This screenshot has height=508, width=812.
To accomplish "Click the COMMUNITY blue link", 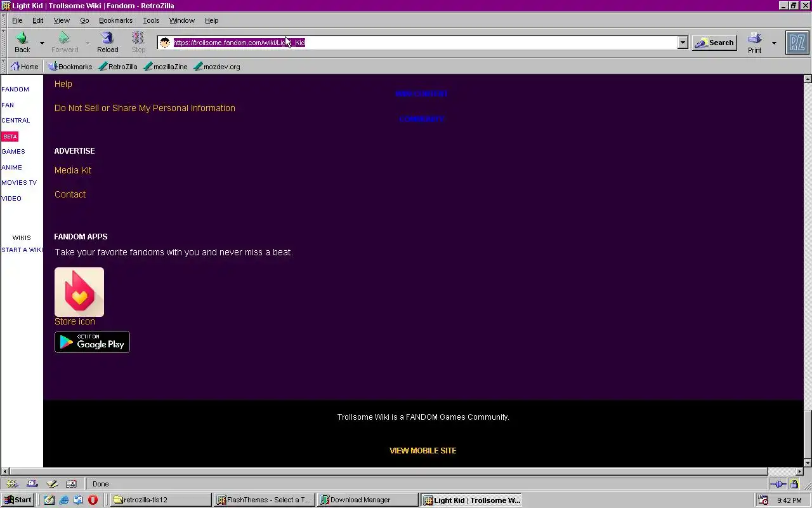I will pyautogui.click(x=422, y=119).
